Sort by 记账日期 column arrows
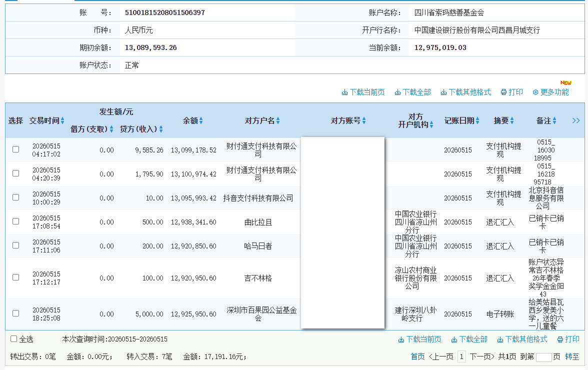 tap(477, 120)
